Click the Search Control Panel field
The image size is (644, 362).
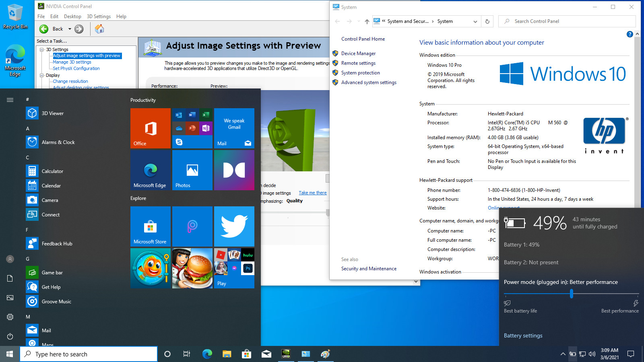(567, 21)
